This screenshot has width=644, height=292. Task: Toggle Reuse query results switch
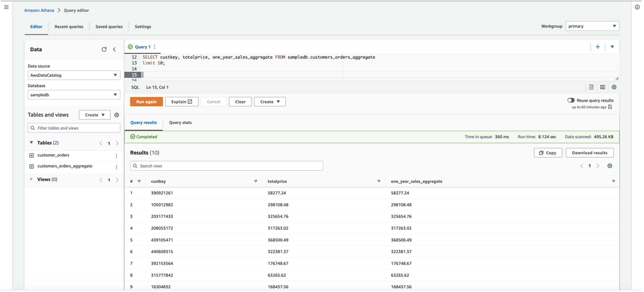point(571,101)
